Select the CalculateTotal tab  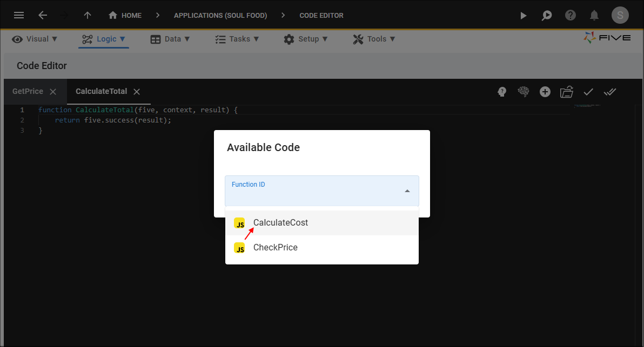point(101,91)
